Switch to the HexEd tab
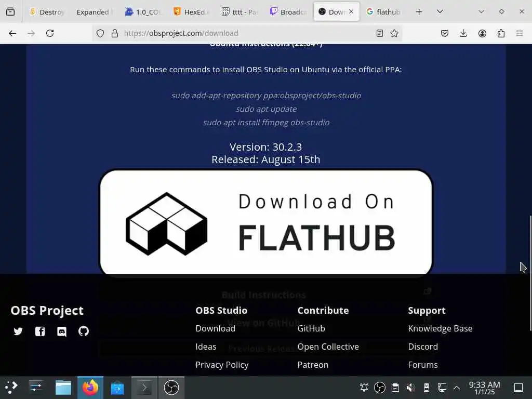532x399 pixels. (x=192, y=12)
